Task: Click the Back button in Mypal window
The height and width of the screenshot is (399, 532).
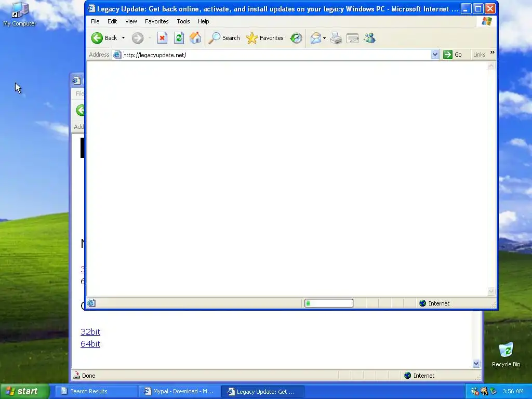Action: (80, 110)
